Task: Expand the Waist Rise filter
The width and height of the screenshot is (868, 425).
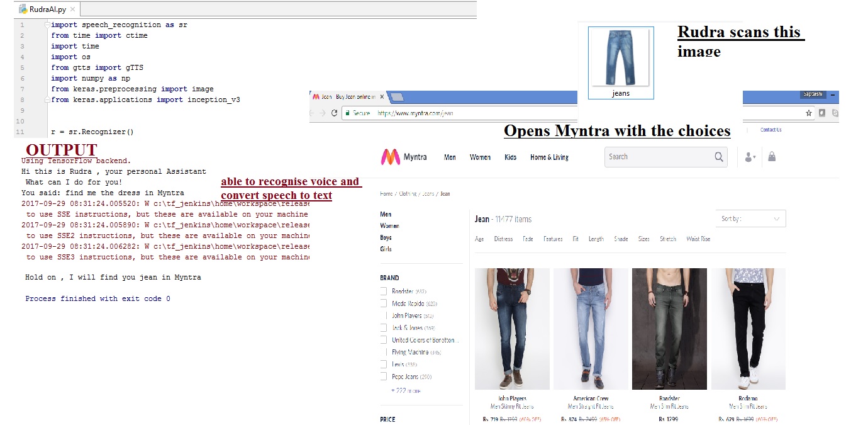Action: click(698, 239)
